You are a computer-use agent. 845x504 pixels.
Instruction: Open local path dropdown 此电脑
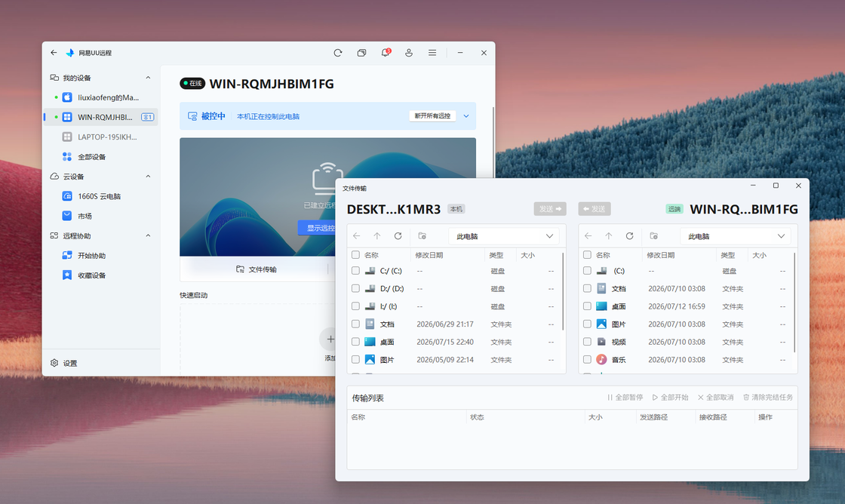coord(504,236)
